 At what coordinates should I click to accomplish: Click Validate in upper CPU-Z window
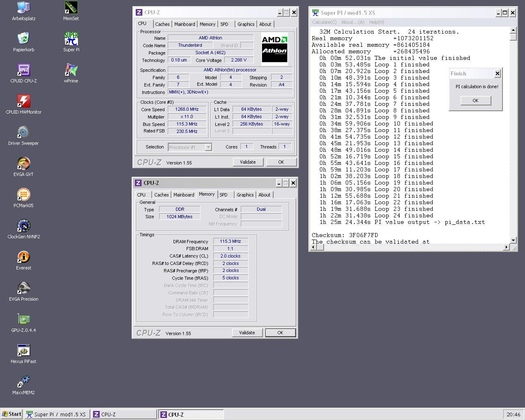[x=248, y=162]
